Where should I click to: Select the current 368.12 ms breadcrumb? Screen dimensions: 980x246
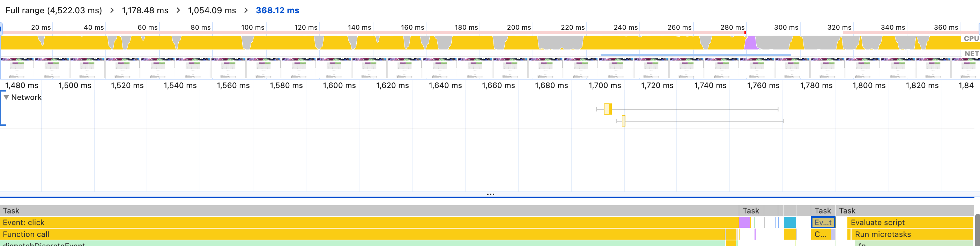(277, 10)
